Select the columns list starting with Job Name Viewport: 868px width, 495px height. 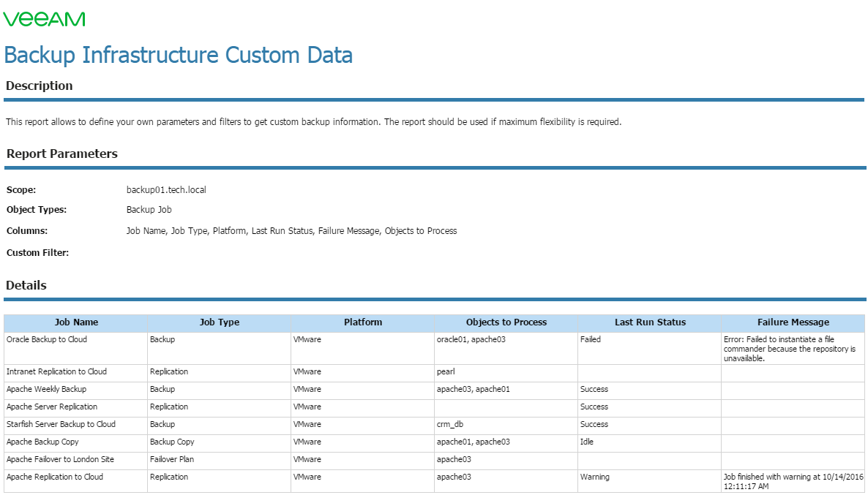[292, 231]
